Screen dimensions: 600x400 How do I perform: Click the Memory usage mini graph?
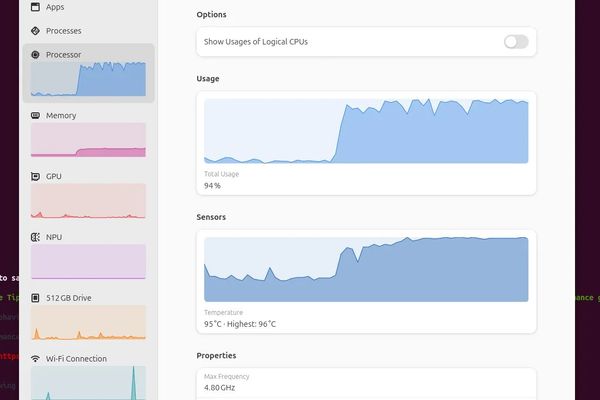tap(88, 140)
